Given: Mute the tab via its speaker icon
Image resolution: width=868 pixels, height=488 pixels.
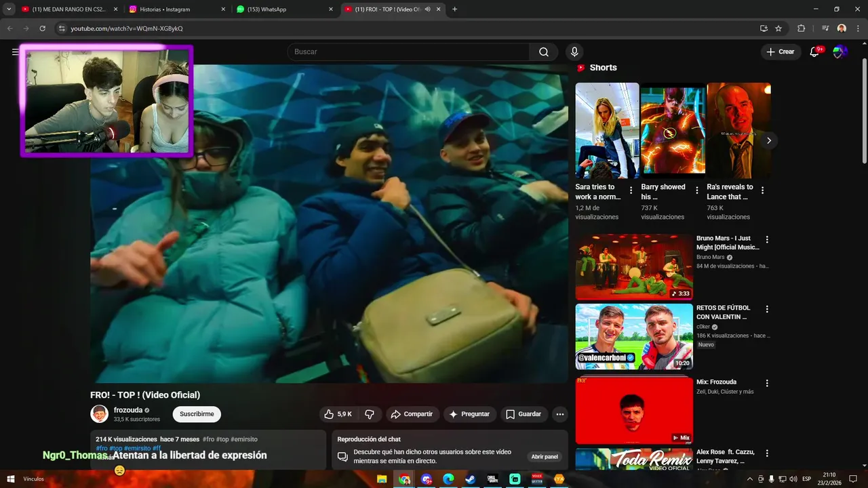Looking at the screenshot, I should 427,9.
